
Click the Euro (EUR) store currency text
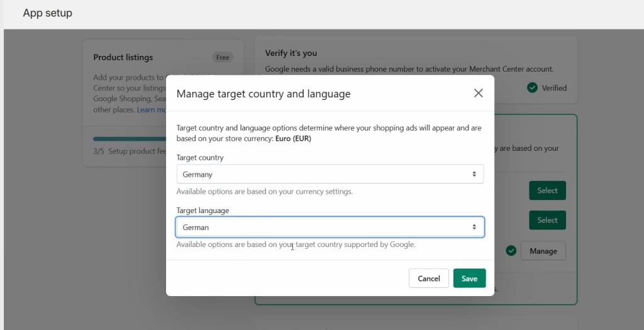pyautogui.click(x=293, y=138)
